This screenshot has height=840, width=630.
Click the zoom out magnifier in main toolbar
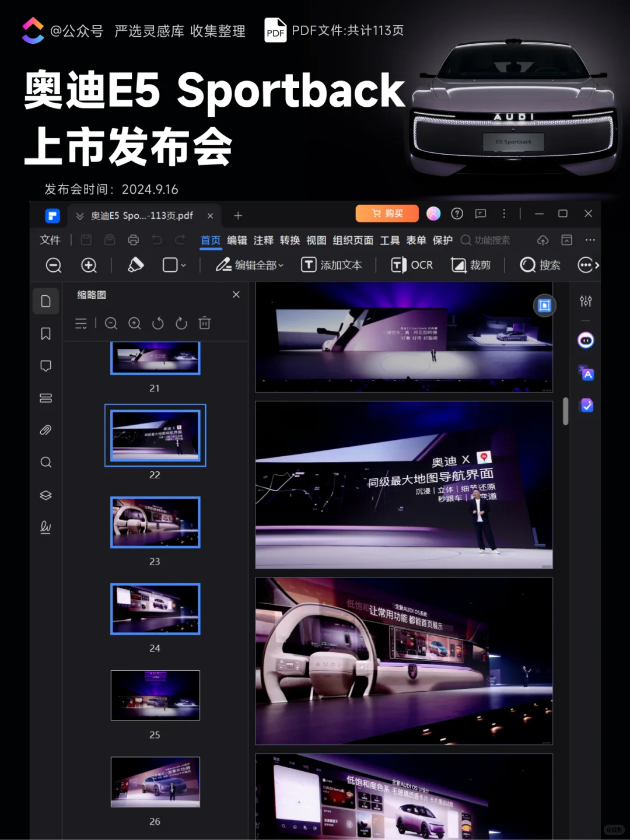(54, 265)
